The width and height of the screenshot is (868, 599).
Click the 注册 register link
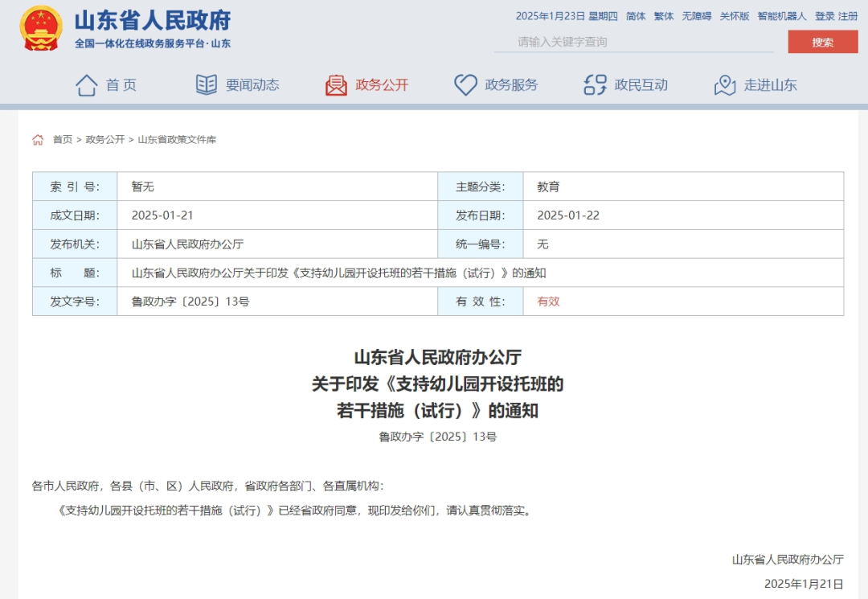pos(848,16)
